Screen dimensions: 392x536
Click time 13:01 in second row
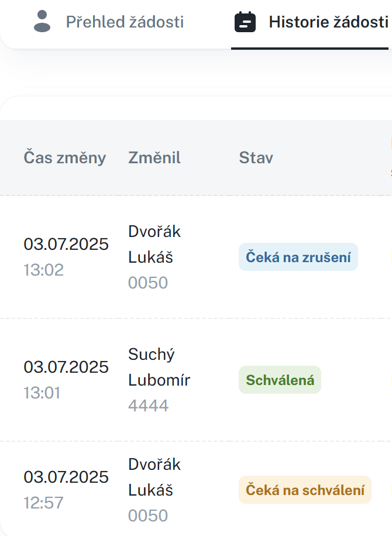pos(42,393)
